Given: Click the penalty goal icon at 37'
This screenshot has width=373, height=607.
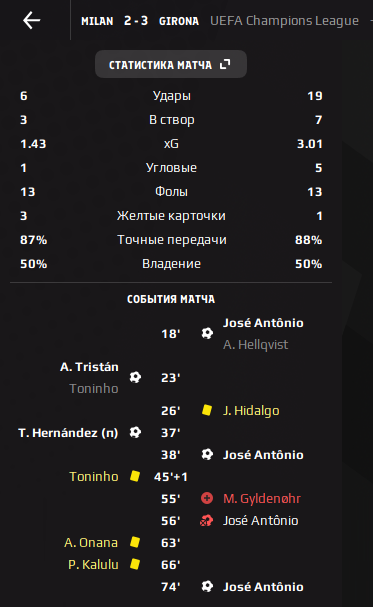Looking at the screenshot, I should [135, 432].
